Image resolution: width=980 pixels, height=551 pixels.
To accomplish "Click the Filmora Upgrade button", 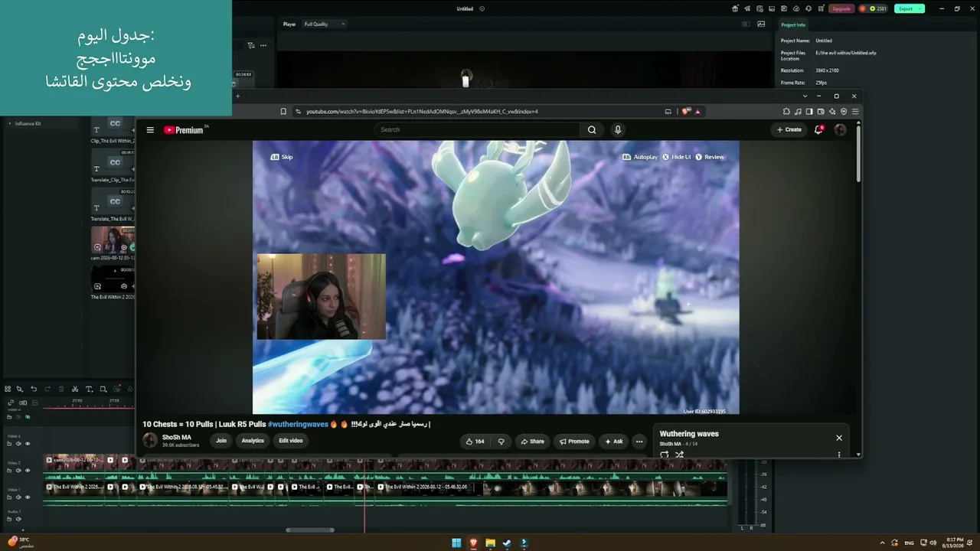I will tap(841, 8).
